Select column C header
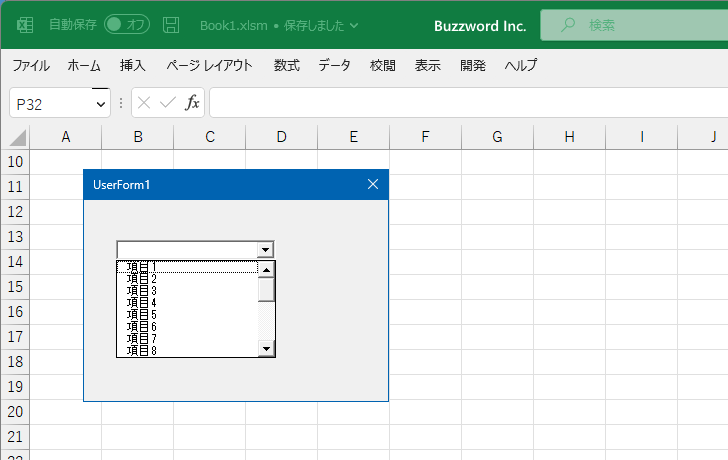 (x=210, y=137)
